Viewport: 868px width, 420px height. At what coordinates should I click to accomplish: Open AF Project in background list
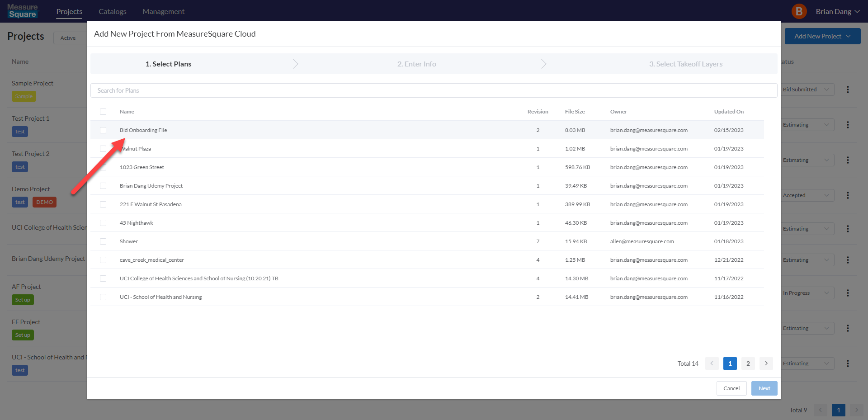[x=26, y=287]
